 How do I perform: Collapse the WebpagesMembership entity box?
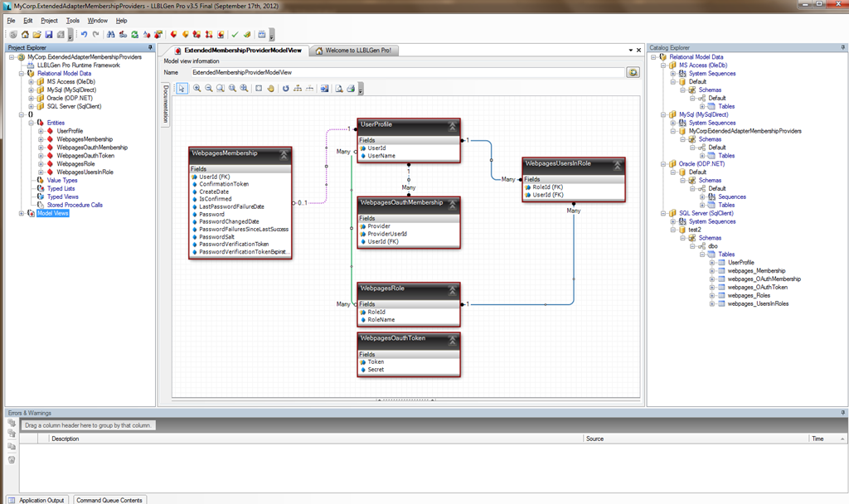(x=284, y=154)
